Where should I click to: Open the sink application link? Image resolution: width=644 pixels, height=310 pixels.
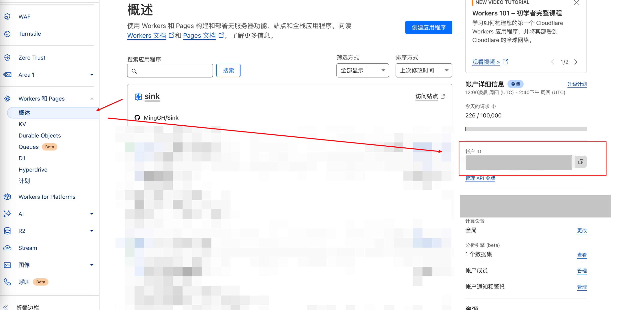pos(152,96)
